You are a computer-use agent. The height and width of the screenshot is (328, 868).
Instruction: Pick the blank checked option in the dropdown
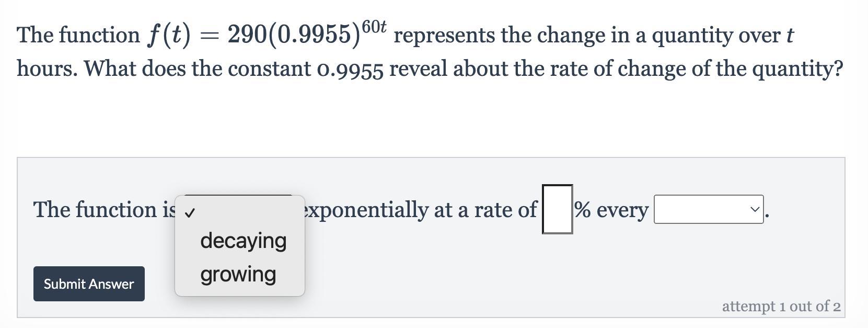[x=240, y=211]
